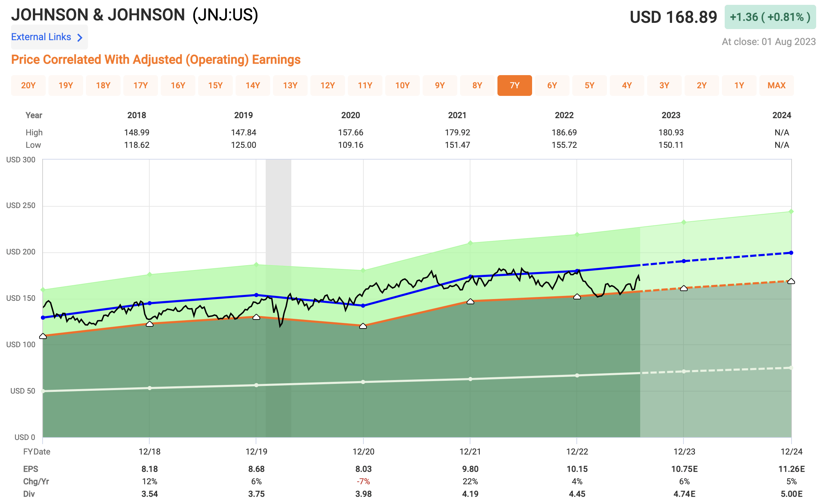Click the orange line triangle marker at 12/20

(x=363, y=326)
